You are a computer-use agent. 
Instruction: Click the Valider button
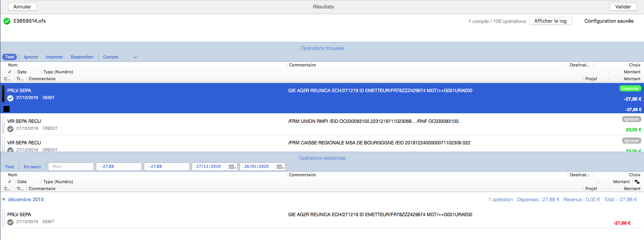tap(623, 7)
